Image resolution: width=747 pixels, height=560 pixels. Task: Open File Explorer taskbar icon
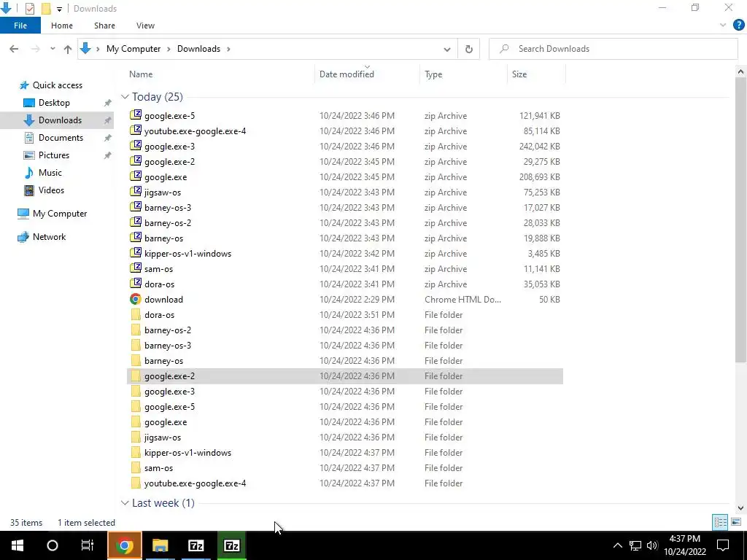(x=160, y=545)
